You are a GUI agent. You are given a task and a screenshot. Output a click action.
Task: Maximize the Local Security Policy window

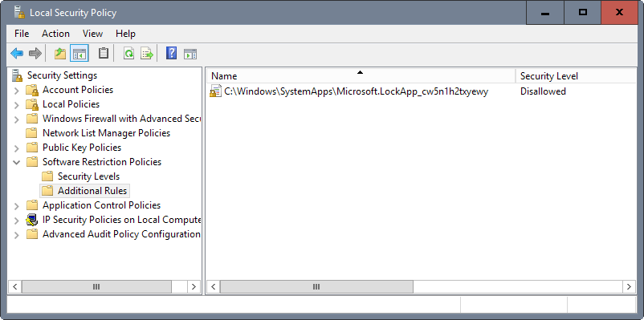582,12
